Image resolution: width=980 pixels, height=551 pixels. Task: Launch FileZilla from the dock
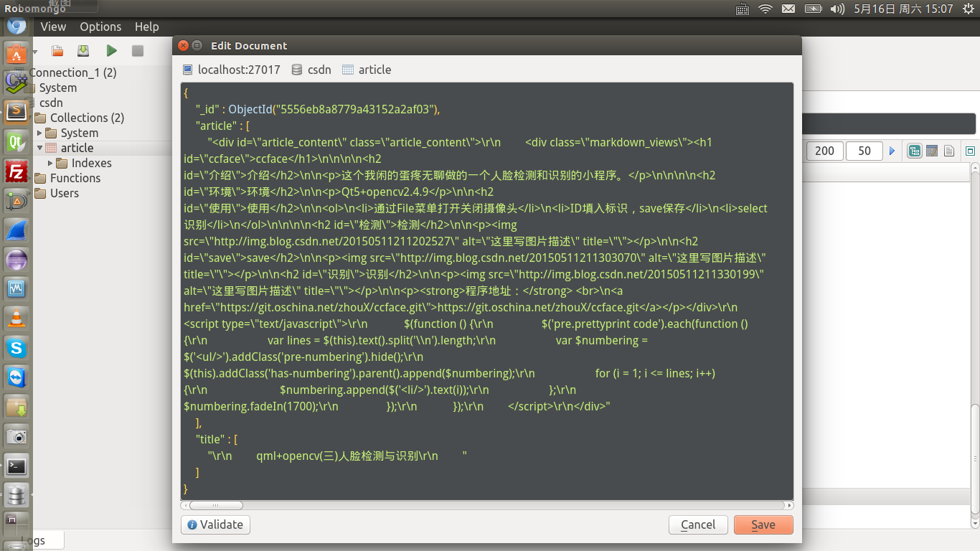pos(16,171)
